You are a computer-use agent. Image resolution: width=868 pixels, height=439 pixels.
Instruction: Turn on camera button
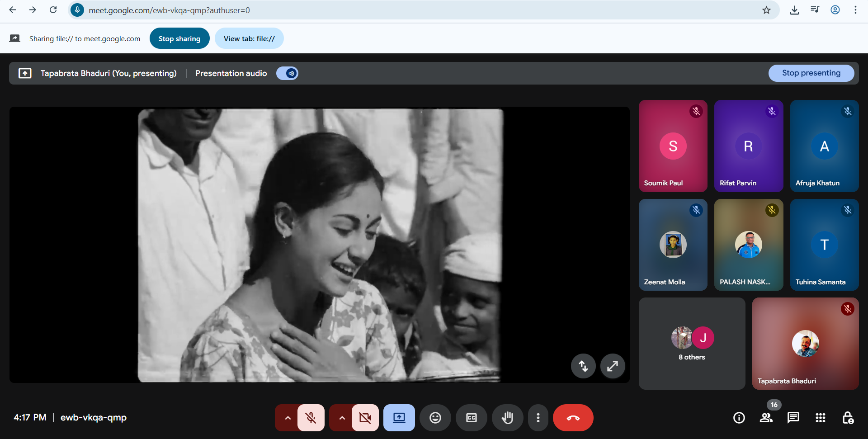365,418
